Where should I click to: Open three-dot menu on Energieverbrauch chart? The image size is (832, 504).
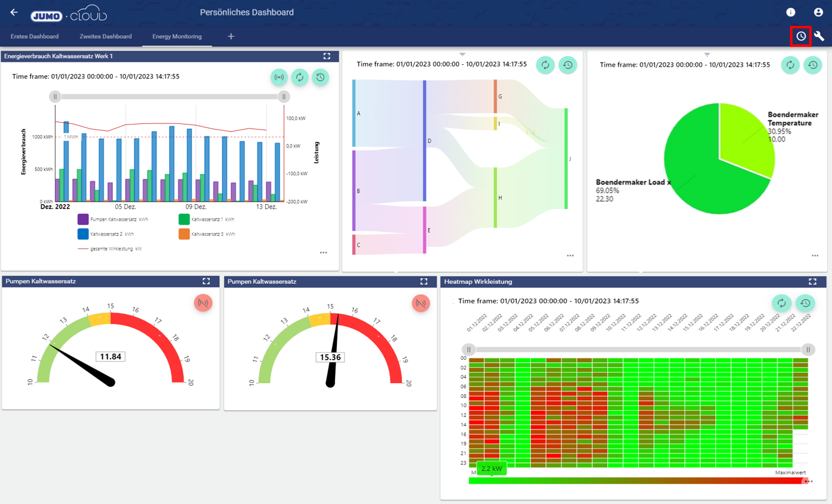(x=323, y=252)
